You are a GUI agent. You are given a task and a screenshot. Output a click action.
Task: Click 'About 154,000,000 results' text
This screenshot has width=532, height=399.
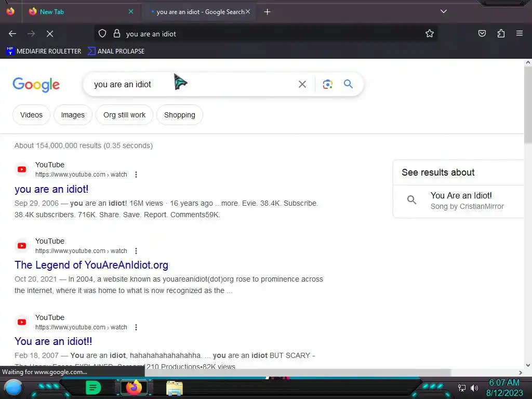coord(84,145)
